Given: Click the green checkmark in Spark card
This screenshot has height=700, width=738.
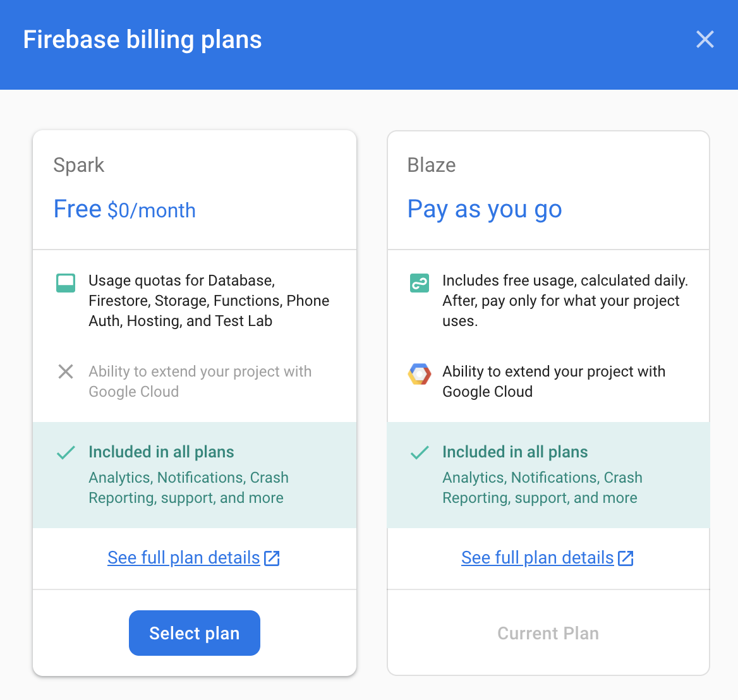Looking at the screenshot, I should coord(65,452).
